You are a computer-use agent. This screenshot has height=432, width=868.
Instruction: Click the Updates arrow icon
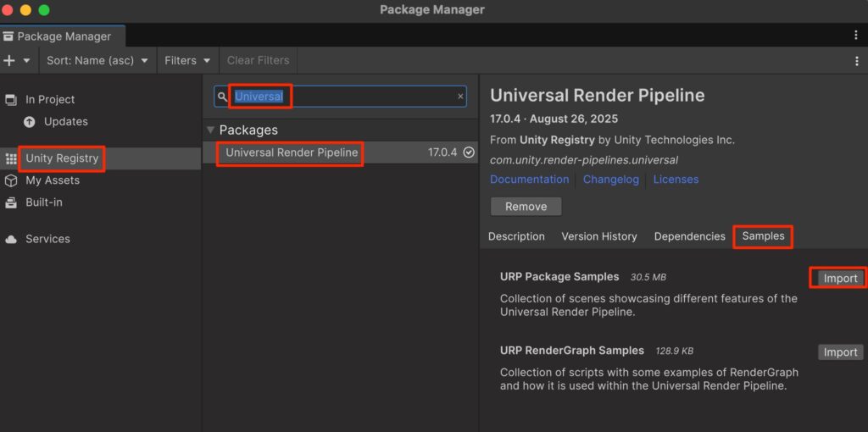30,122
